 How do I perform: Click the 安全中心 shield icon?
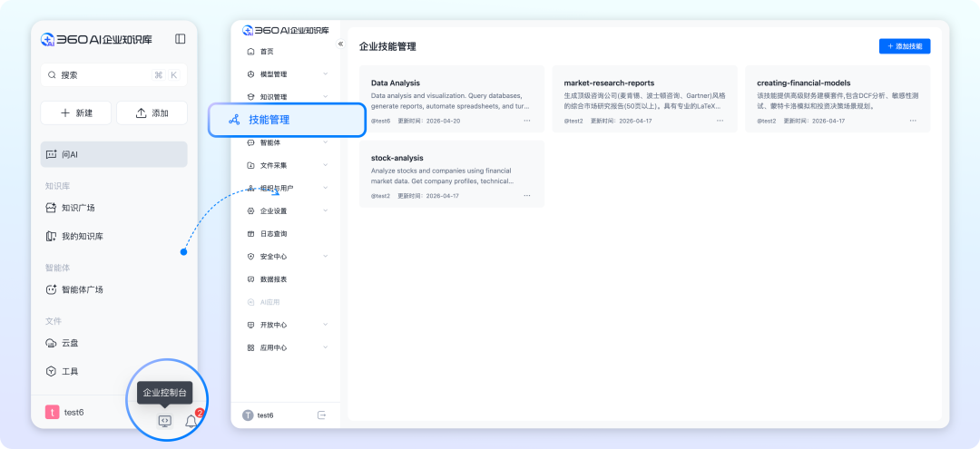point(250,256)
